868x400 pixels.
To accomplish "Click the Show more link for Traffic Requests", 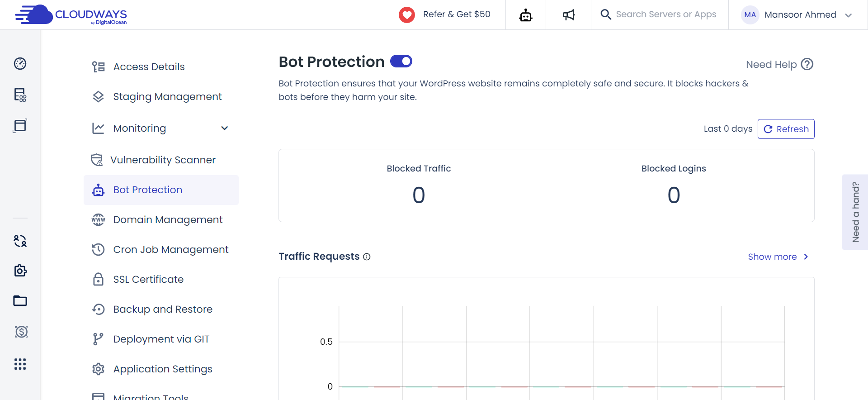I will coord(773,257).
